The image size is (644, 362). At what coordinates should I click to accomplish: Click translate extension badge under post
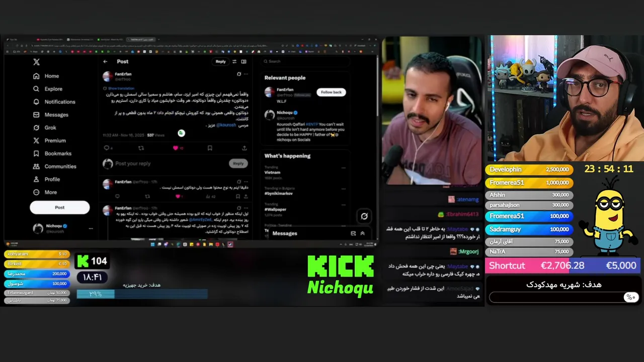pos(181,133)
